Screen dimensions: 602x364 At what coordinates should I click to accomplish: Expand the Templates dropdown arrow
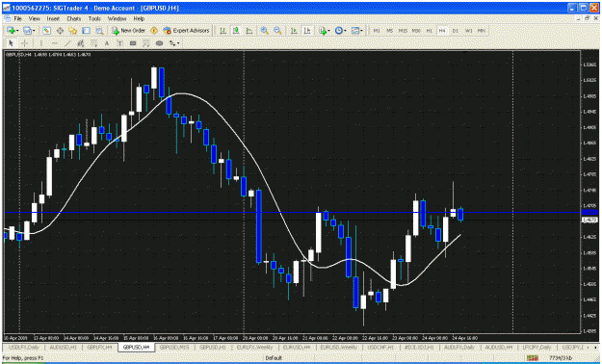pos(361,31)
